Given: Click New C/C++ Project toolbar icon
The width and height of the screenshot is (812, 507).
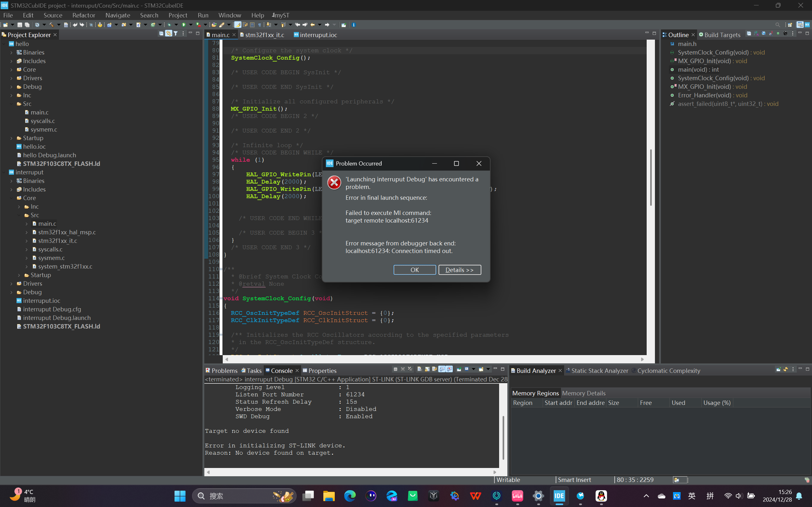Looking at the screenshot, I should pos(109,25).
